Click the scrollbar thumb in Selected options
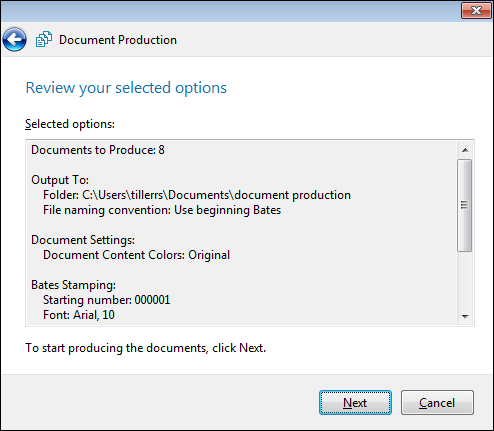This screenshot has width=494, height=431. (465, 205)
